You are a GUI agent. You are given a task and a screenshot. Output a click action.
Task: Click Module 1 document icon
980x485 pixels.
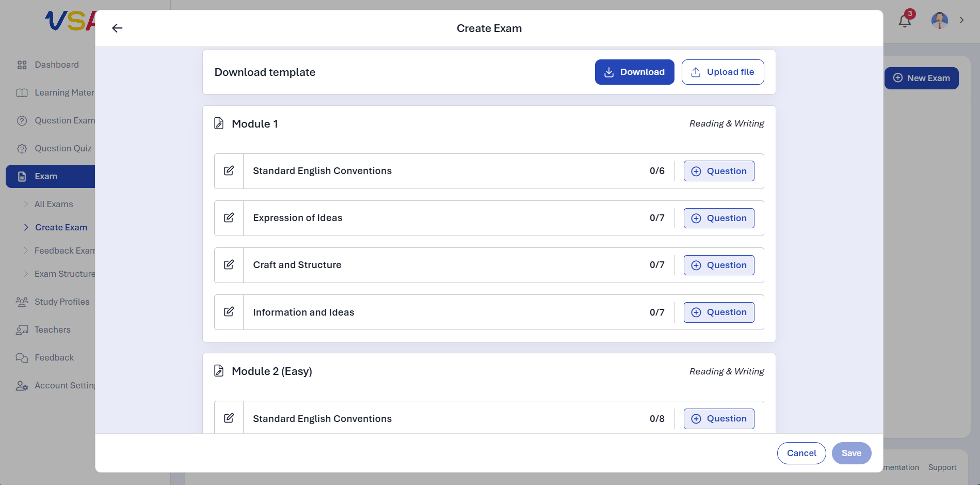point(219,123)
